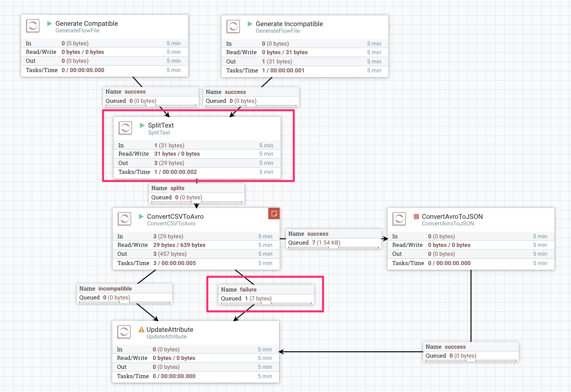Click the In stats row on ConvertAvroToJSON
Image resolution: width=571 pixels, height=392 pixels.
[x=440, y=236]
